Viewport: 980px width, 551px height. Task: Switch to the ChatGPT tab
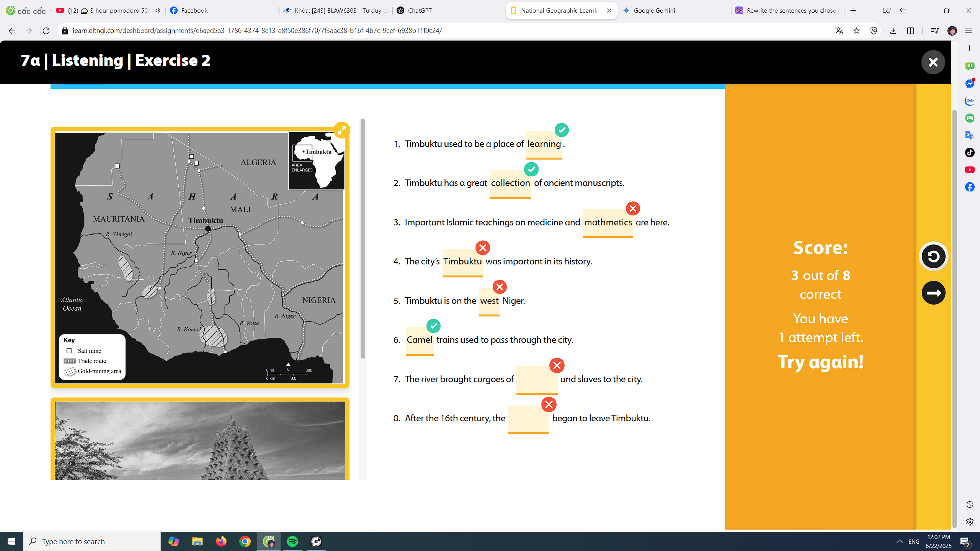pos(415,10)
